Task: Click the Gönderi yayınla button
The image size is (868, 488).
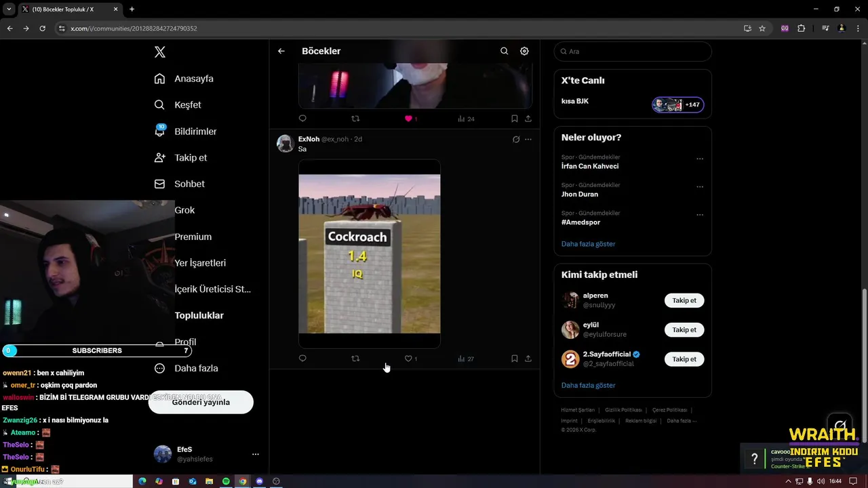Action: click(x=201, y=402)
